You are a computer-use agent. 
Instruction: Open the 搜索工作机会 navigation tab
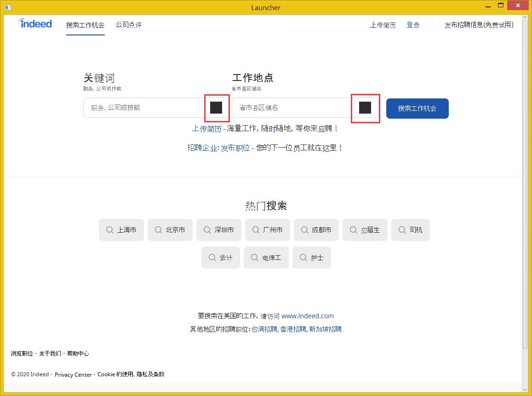85,25
